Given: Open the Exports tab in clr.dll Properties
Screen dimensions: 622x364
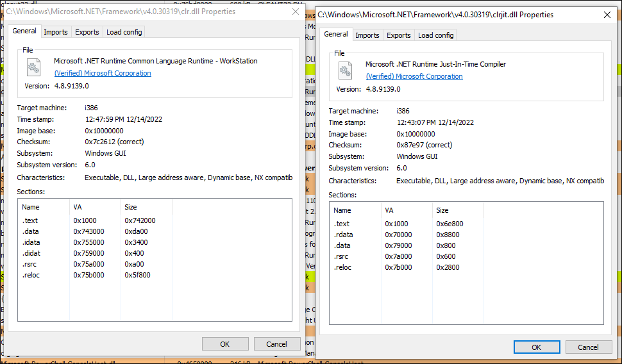Looking at the screenshot, I should click(x=87, y=32).
